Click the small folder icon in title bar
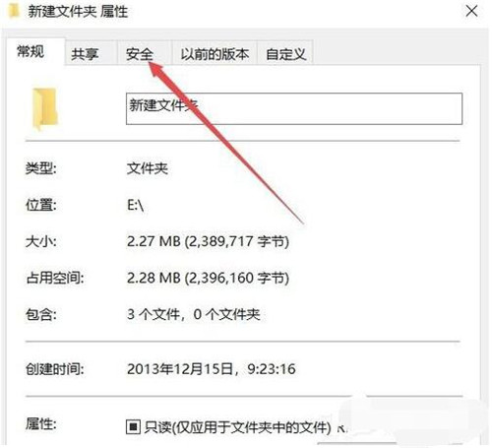 tap(14, 12)
